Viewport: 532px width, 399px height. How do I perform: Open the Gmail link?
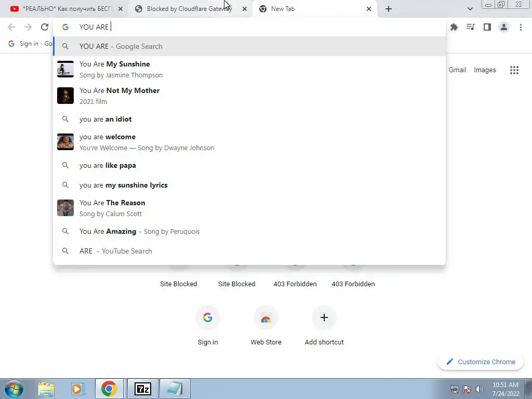(457, 70)
